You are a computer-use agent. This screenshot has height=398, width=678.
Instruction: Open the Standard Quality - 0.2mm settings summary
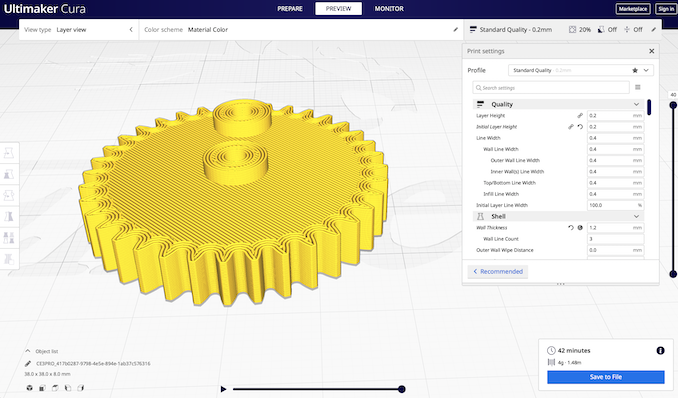511,29
